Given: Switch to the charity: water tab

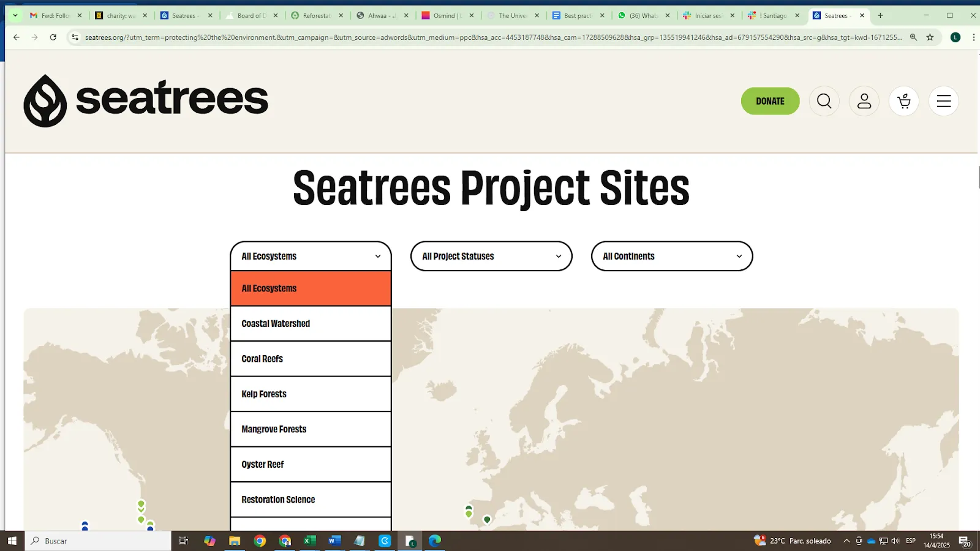Looking at the screenshot, I should pos(121,15).
